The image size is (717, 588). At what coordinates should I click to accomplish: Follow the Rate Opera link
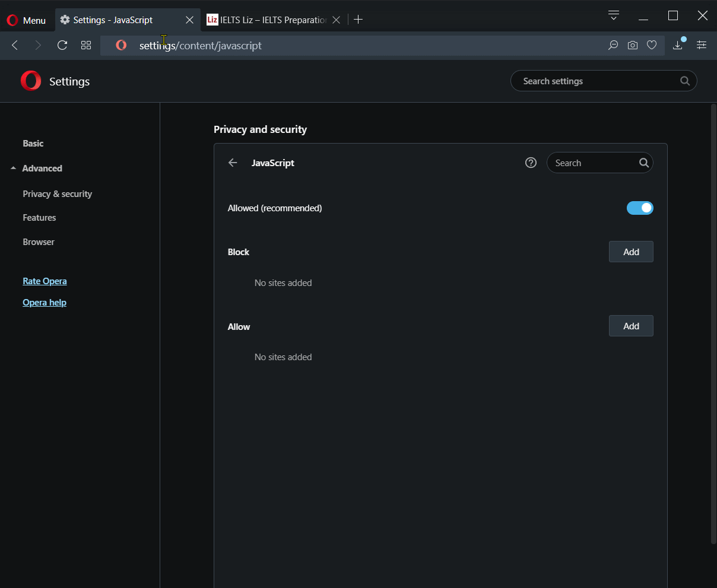tap(45, 281)
